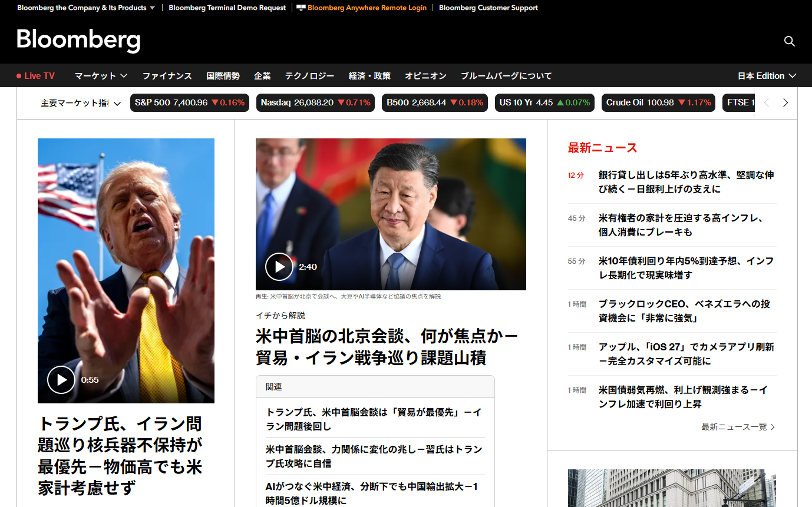
Task: Click the Nasdaq ticker chip
Action: click(315, 102)
